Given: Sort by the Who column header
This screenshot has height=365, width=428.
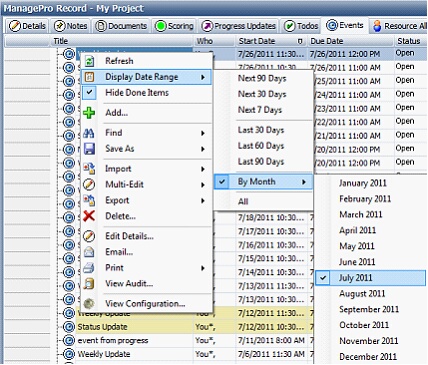Looking at the screenshot, I should pos(214,41).
